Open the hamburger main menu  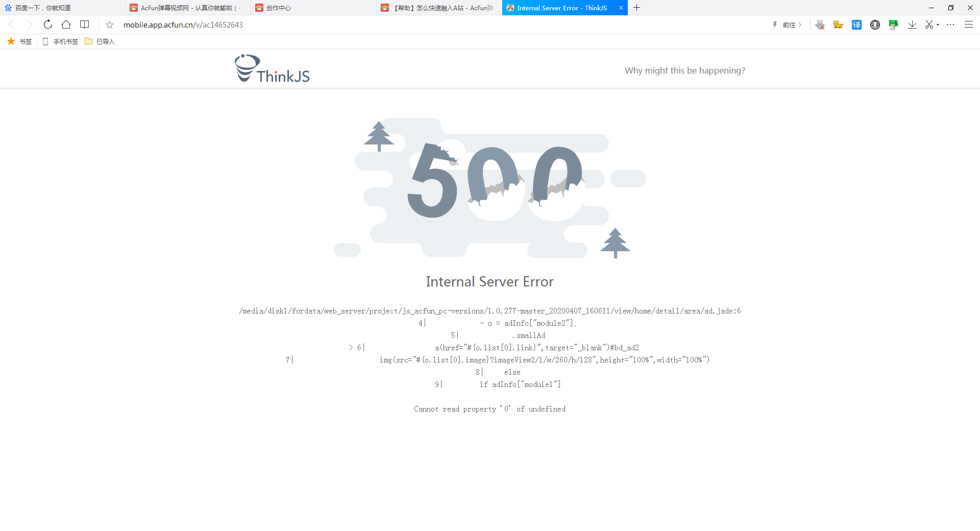point(968,25)
